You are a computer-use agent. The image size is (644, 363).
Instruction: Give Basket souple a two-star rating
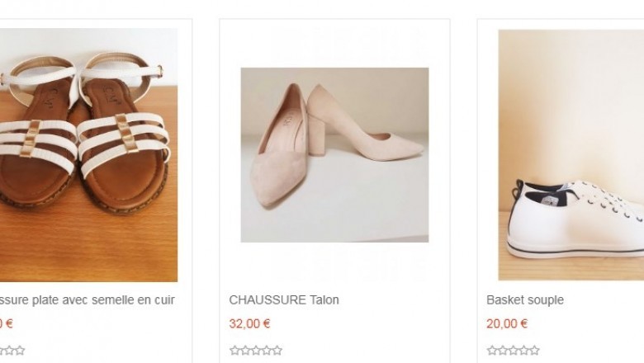pyautogui.click(x=503, y=351)
